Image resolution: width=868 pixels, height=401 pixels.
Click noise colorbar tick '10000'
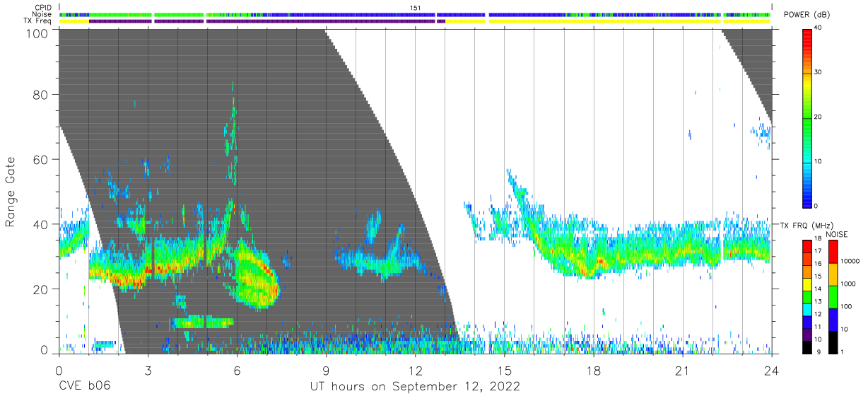(x=850, y=262)
